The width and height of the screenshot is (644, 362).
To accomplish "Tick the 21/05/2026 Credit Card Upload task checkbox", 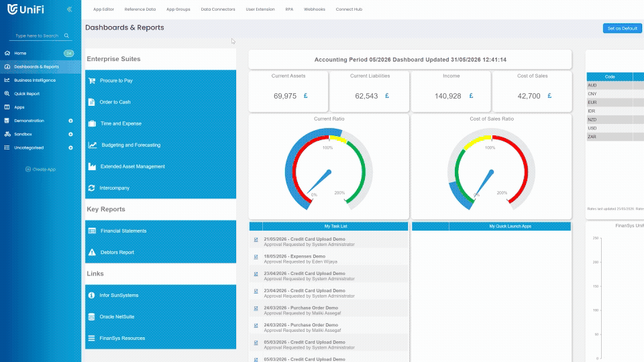I will (x=256, y=240).
